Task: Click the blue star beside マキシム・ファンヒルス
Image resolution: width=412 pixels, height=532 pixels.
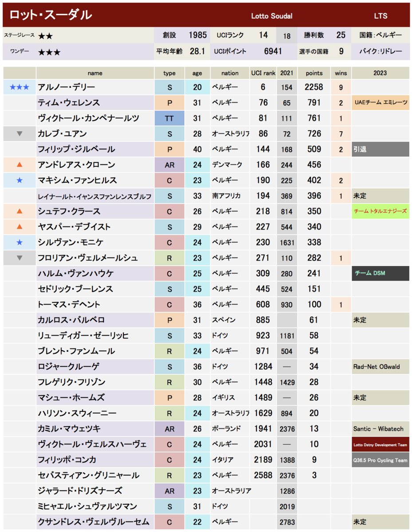Action: [19, 180]
